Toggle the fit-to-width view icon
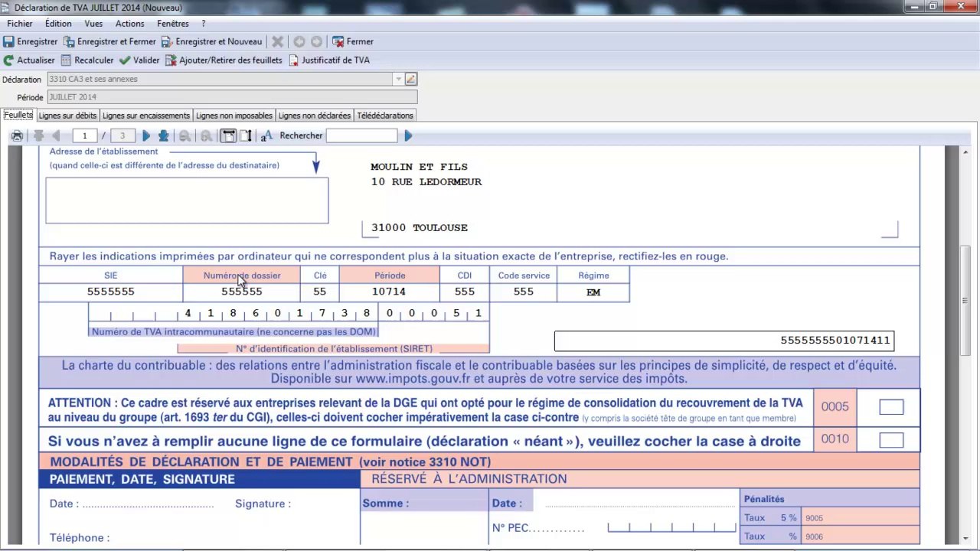The image size is (980, 551). tap(228, 136)
